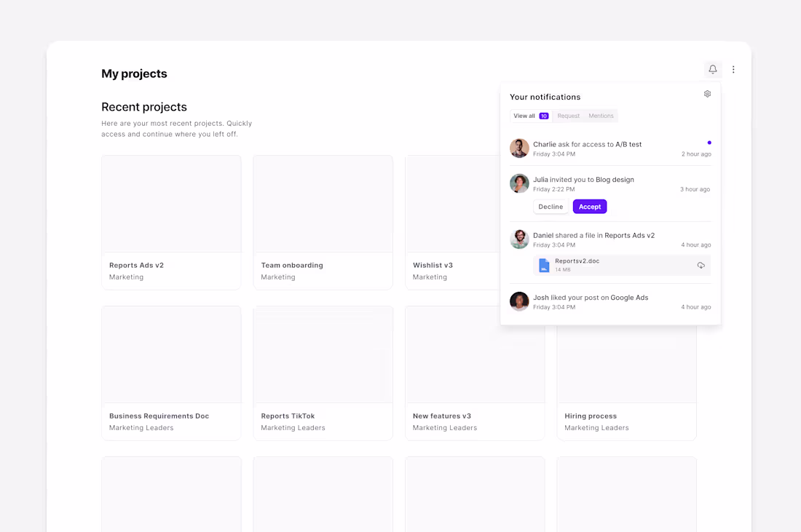Image resolution: width=801 pixels, height=532 pixels.
Task: Switch to the Request notifications tab
Action: [x=568, y=116]
